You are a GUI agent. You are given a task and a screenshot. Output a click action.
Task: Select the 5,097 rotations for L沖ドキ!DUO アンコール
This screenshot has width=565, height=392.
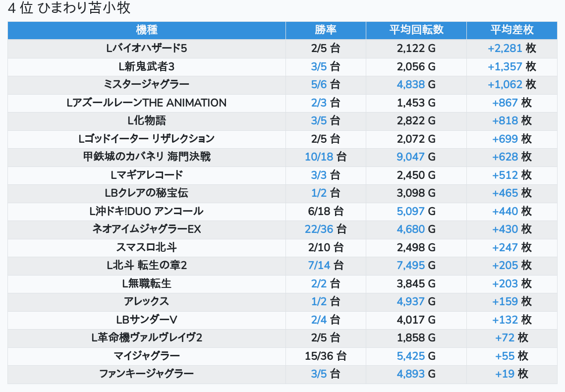click(x=410, y=211)
